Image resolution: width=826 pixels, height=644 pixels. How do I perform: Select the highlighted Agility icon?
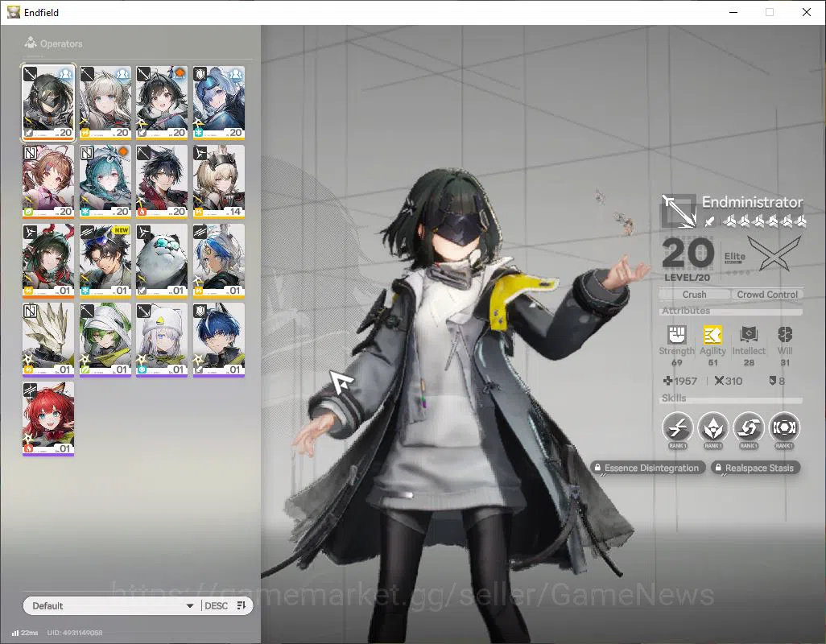[x=712, y=334]
